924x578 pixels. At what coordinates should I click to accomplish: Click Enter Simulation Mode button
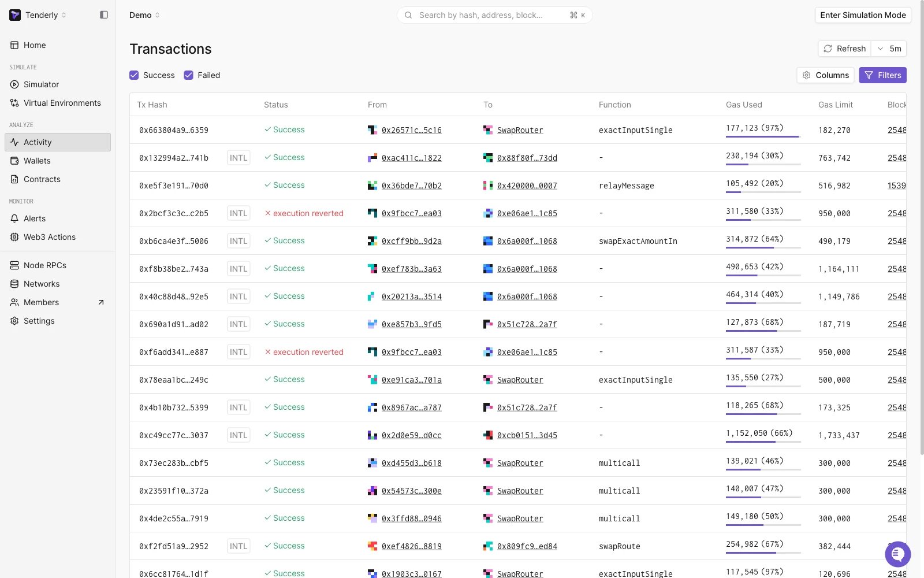pyautogui.click(x=863, y=15)
